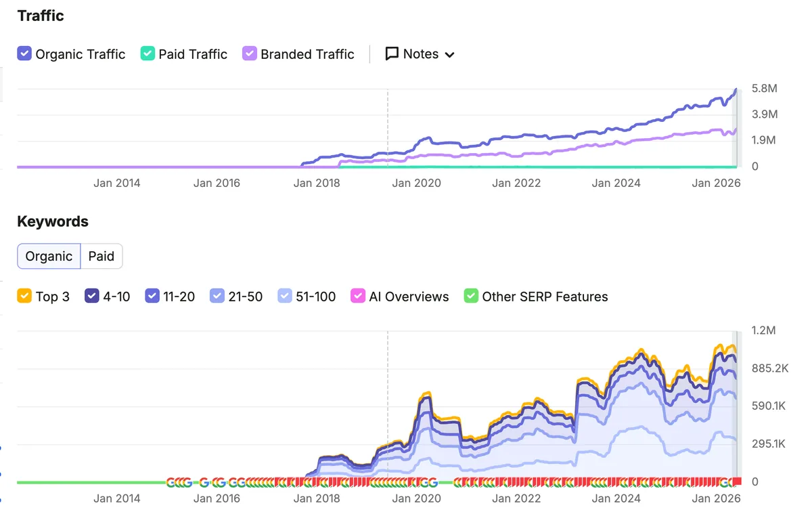Switch to the Organic keywords tab
This screenshot has height=514, width=812.
(49, 256)
